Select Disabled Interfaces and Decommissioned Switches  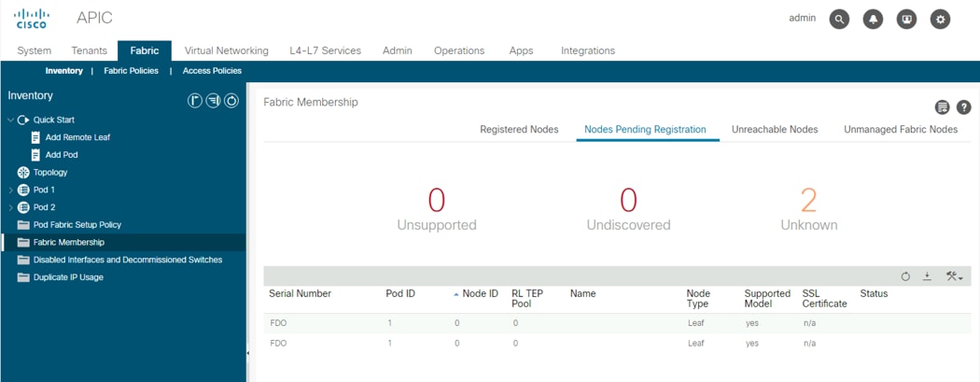point(128,260)
